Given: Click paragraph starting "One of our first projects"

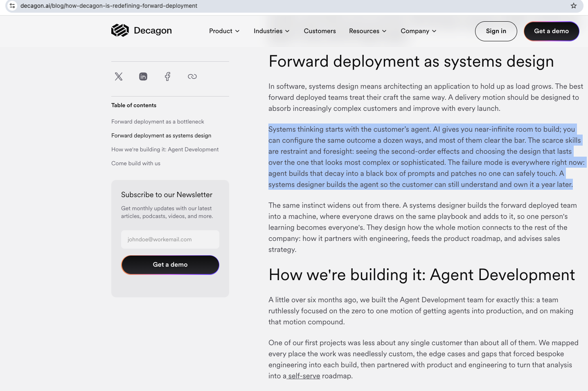Looking at the screenshot, I should coord(424,359).
